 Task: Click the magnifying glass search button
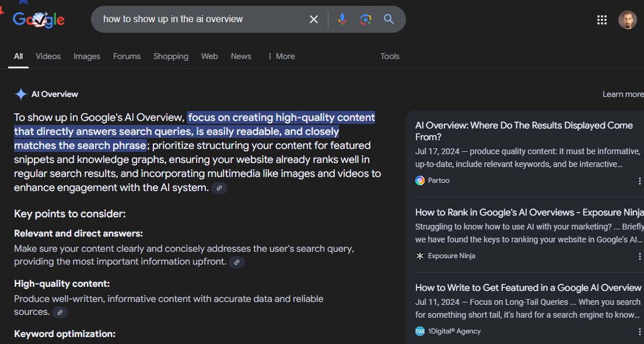tap(389, 19)
